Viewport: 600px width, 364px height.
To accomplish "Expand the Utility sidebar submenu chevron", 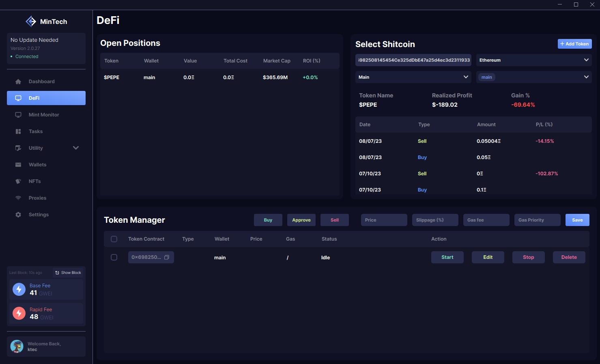I will [76, 148].
